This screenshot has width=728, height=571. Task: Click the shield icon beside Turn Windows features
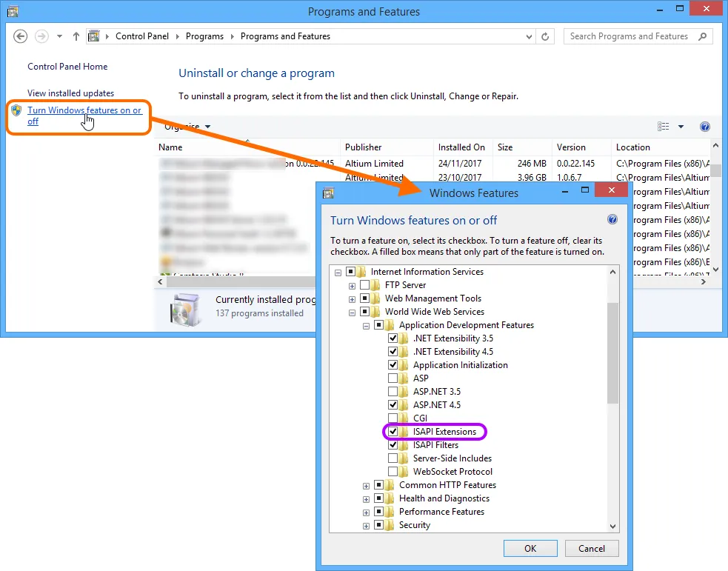coord(17,110)
